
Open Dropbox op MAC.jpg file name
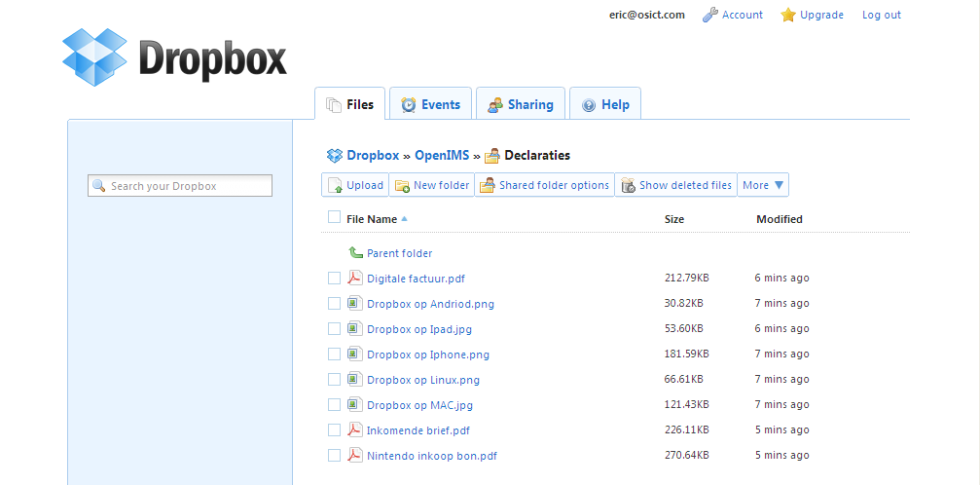point(420,405)
